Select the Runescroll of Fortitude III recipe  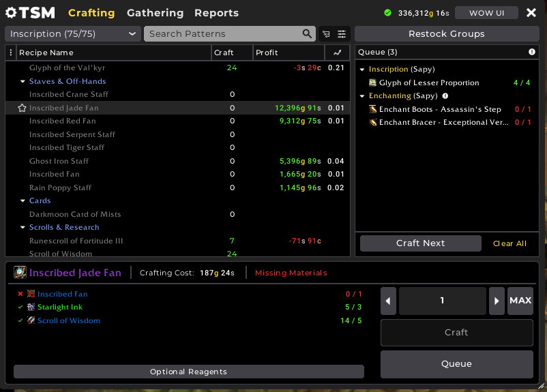(177, 241)
